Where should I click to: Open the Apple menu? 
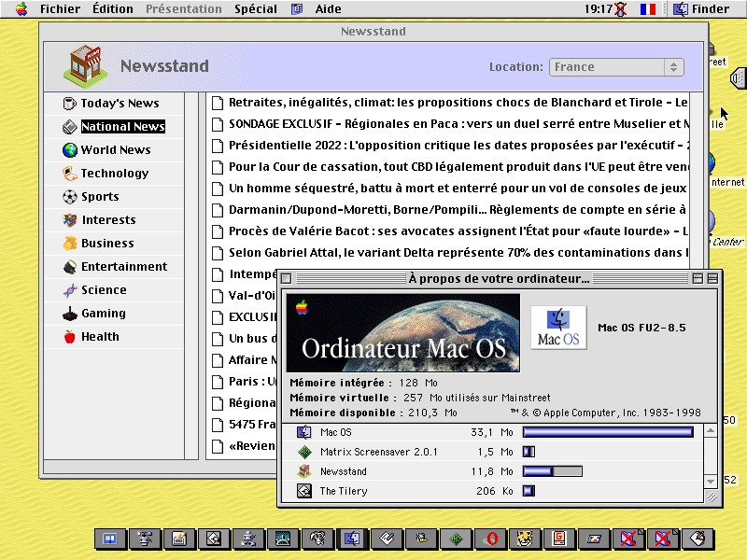pyautogui.click(x=21, y=8)
